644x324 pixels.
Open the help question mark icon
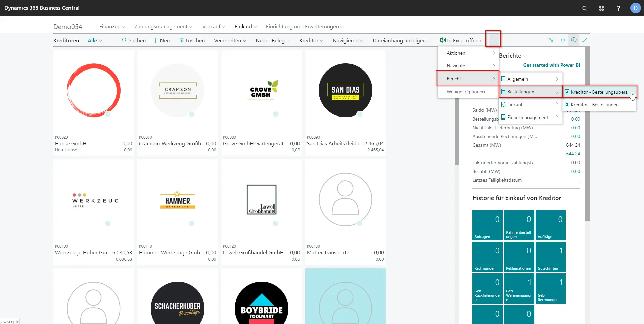pyautogui.click(x=619, y=8)
